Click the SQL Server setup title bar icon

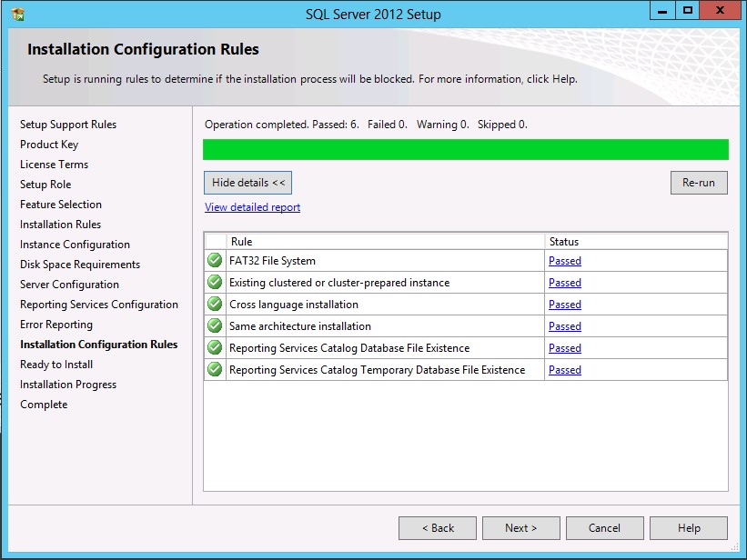point(18,15)
